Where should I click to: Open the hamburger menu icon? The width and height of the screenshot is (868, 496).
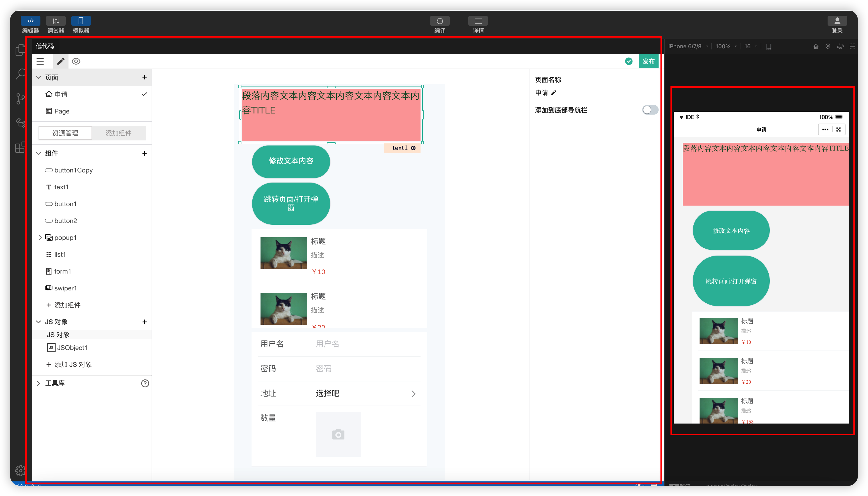coord(40,61)
